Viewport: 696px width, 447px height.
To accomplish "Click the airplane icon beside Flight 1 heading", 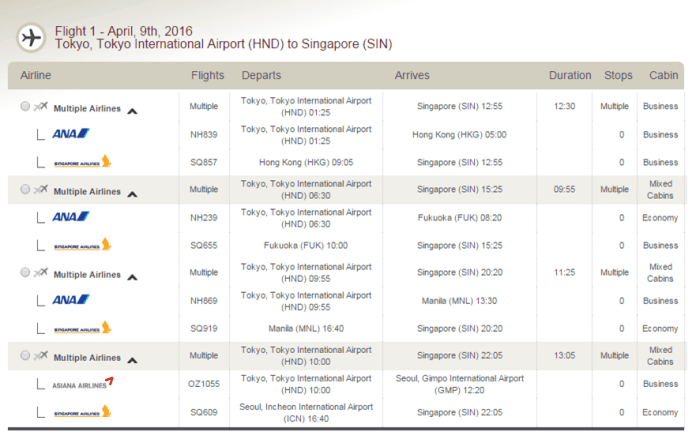I will coord(31,38).
